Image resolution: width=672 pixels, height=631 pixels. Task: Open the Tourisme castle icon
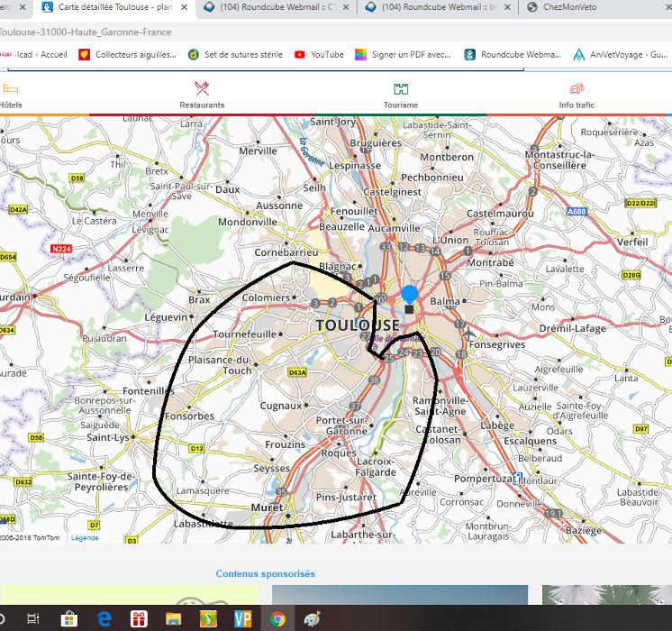click(401, 89)
